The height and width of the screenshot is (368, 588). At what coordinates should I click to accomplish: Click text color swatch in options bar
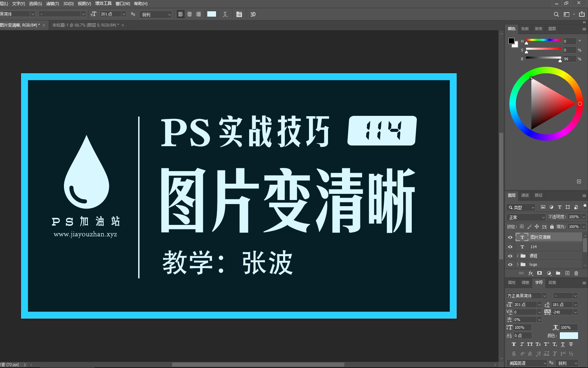pyautogui.click(x=212, y=14)
